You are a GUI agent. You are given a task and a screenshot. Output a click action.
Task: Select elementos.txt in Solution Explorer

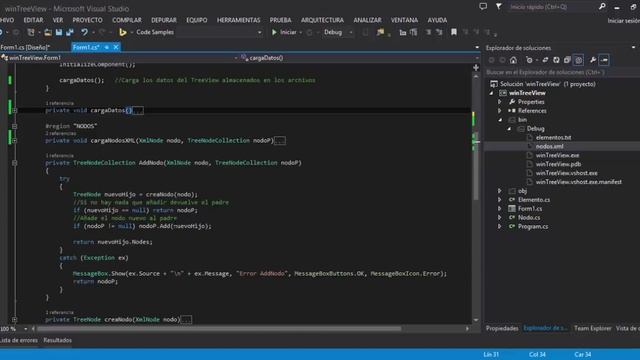[x=553, y=138]
